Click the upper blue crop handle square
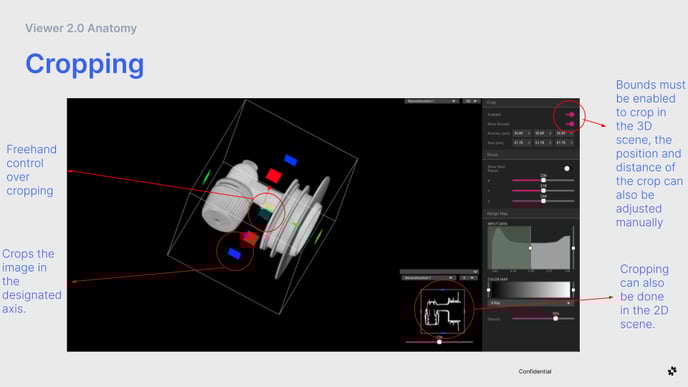Screen dimensions: 688x387 pyautogui.click(x=290, y=160)
